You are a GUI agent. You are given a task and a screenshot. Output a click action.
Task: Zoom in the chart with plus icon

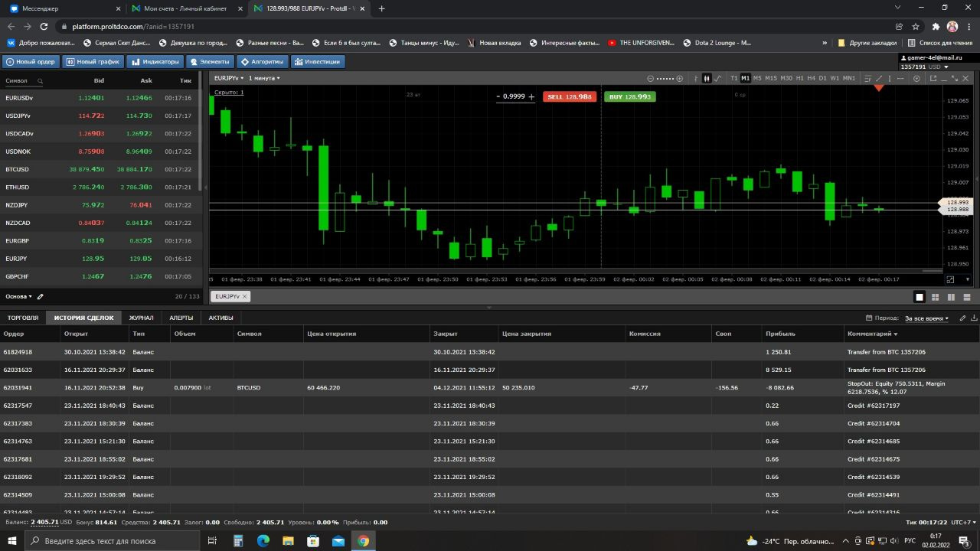tap(680, 78)
